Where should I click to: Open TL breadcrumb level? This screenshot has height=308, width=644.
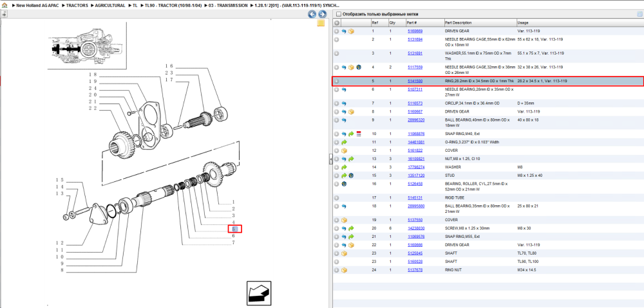135,6
